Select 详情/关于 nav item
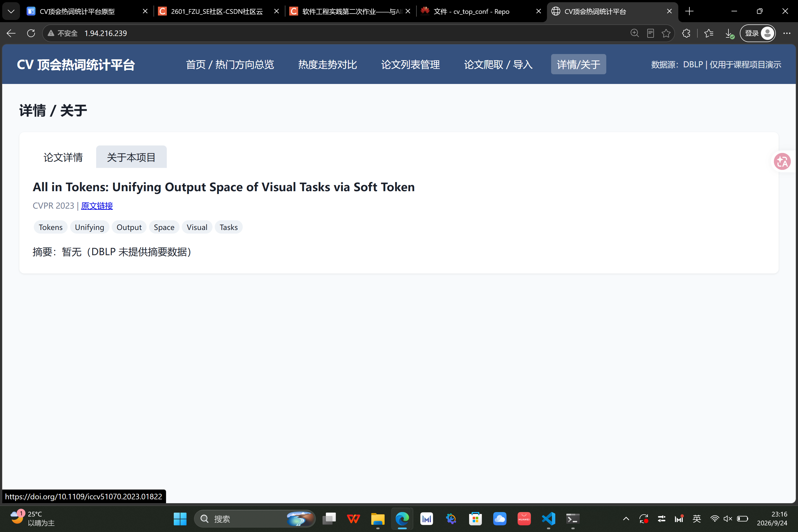798x532 pixels. (x=579, y=65)
